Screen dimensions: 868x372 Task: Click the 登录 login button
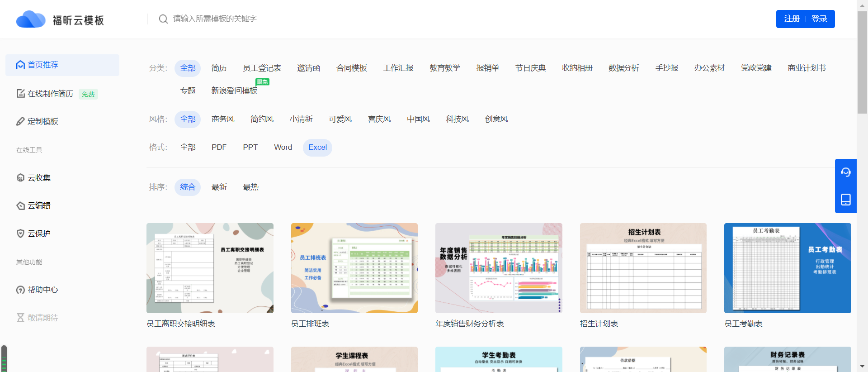[819, 19]
